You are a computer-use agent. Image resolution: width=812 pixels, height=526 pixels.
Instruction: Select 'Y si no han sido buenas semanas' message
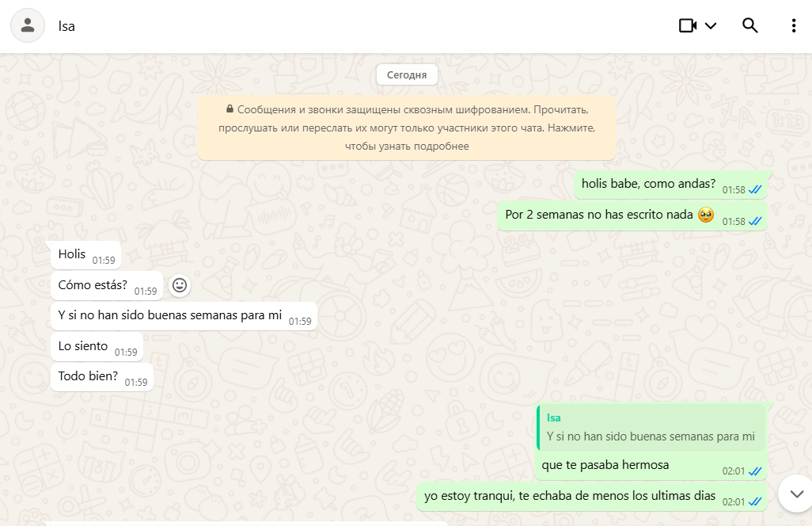click(184, 316)
